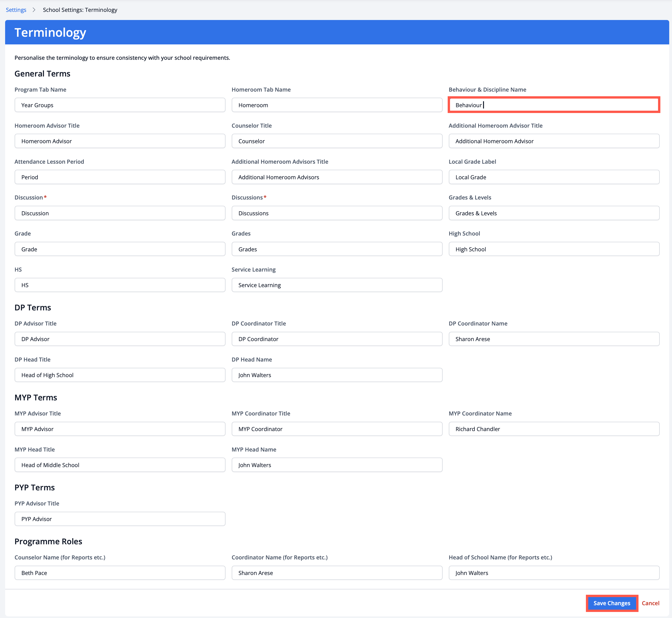Click the Personalise the terminology description

click(x=122, y=57)
